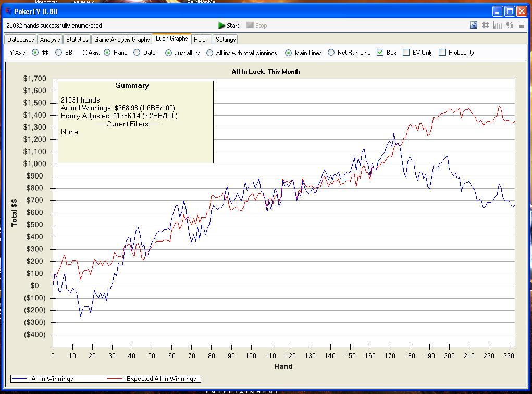532x394 pixels.
Task: Click the PokerEV app icon in title bar
Action: [8, 11]
